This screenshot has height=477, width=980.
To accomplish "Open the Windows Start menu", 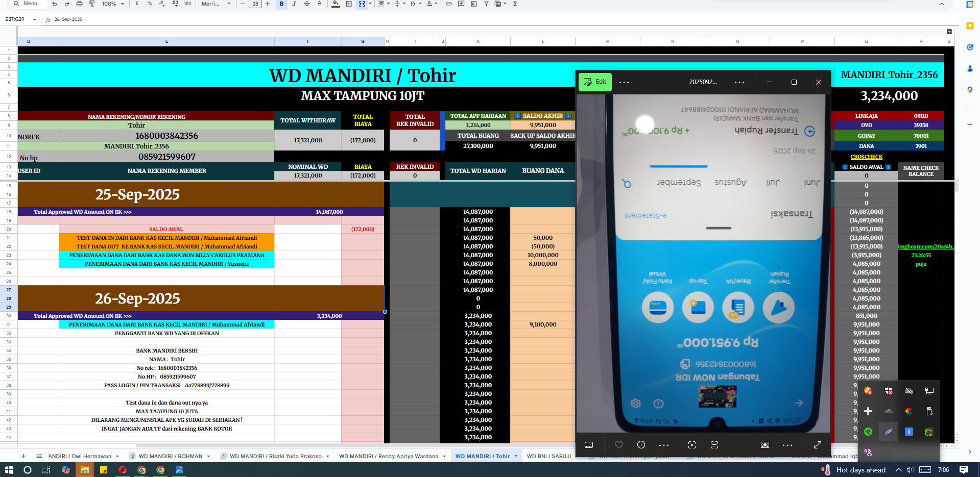I will click(x=9, y=470).
